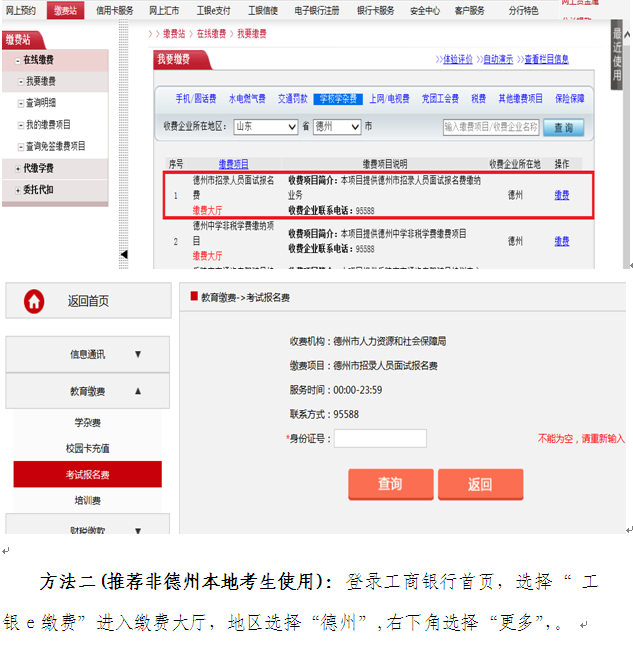Click 我要缴费 in the breadcrumb

click(x=252, y=34)
